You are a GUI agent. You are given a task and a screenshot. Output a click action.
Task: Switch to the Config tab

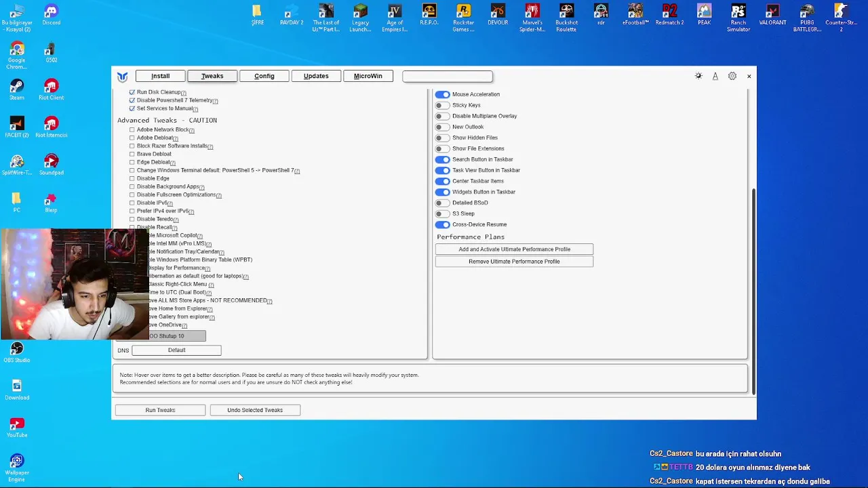[264, 76]
